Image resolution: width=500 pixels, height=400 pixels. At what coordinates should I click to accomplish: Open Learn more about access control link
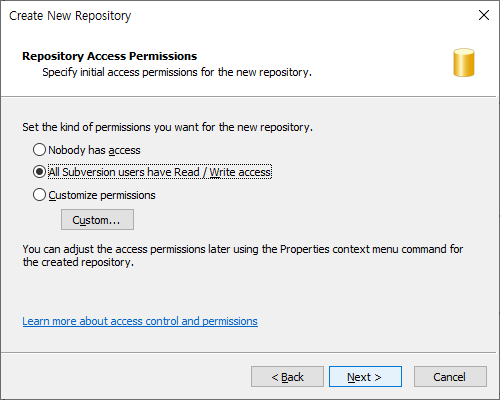click(140, 321)
